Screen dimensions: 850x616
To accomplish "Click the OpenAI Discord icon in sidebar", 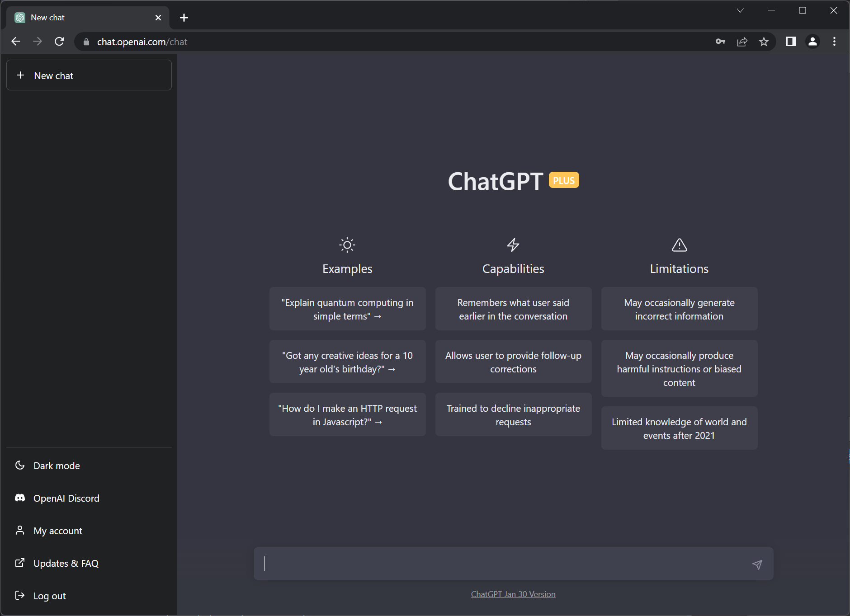I will (20, 498).
